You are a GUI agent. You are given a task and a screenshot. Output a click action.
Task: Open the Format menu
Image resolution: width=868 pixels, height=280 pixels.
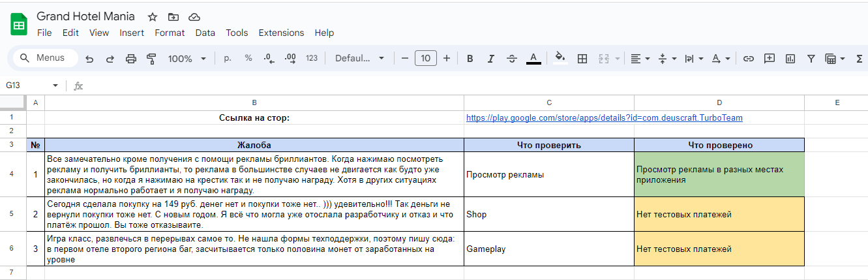pos(170,33)
